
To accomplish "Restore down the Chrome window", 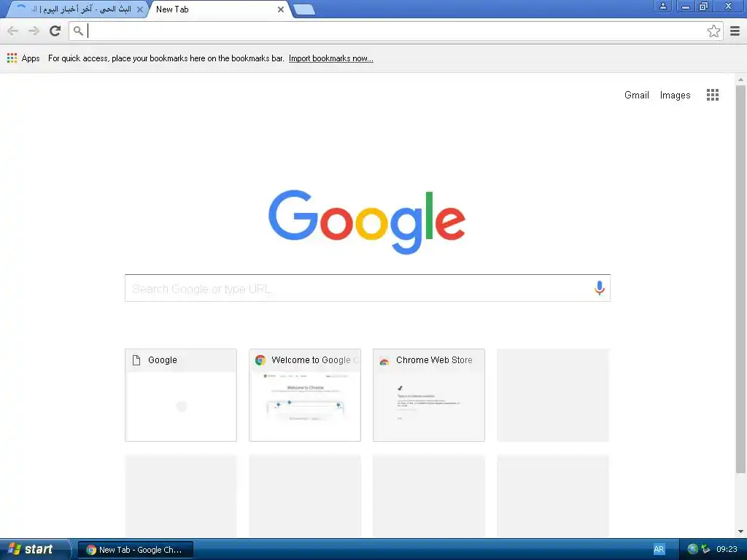I will coord(703,6).
